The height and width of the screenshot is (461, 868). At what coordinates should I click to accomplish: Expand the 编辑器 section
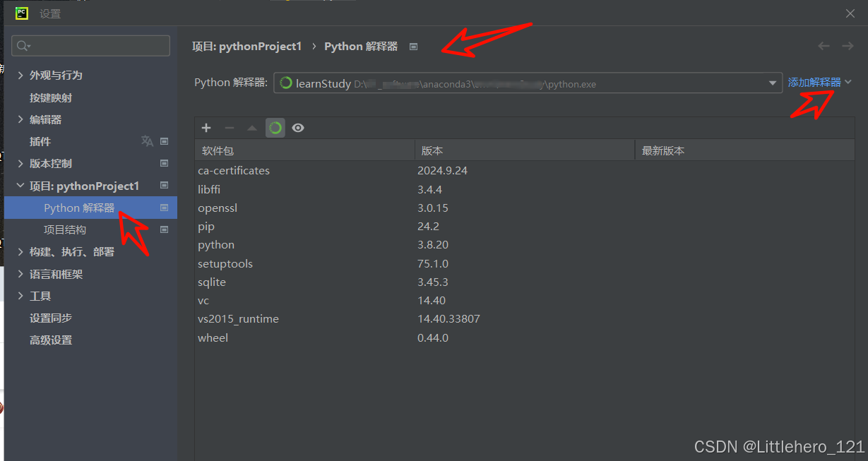tap(20, 119)
